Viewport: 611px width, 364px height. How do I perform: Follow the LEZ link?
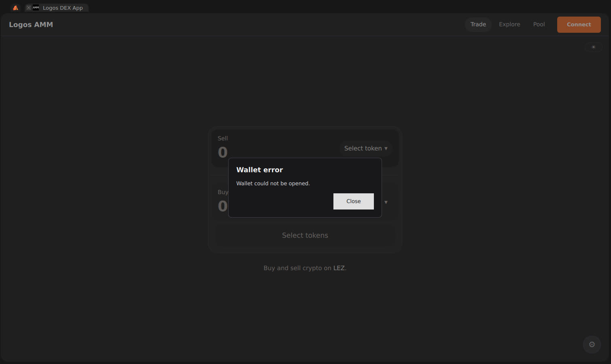pyautogui.click(x=339, y=268)
